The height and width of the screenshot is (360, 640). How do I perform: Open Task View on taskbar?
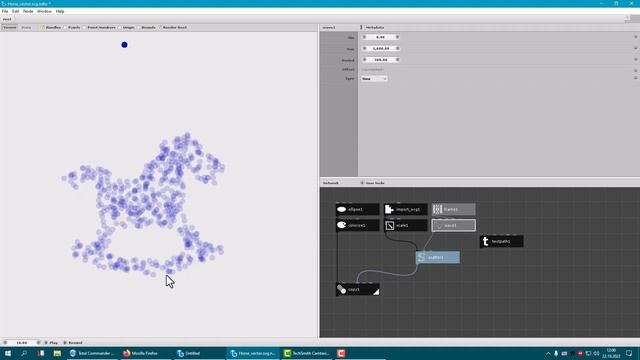[41, 353]
